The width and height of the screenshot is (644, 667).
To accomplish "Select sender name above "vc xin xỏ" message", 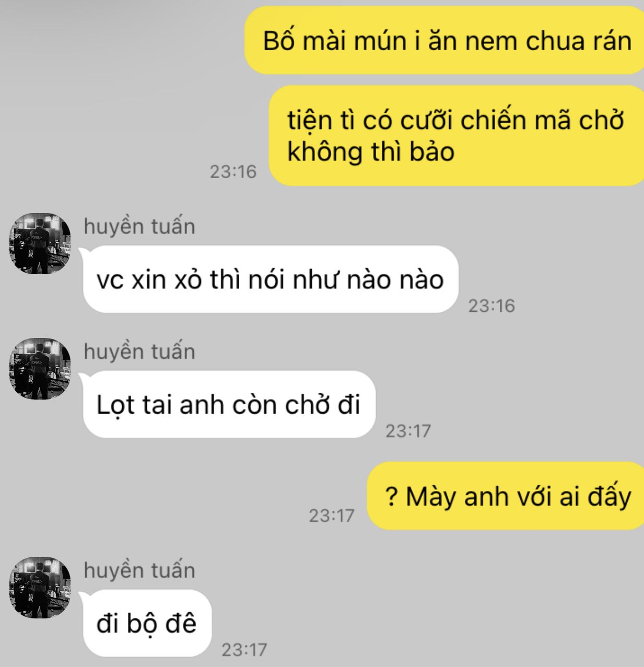I will pyautogui.click(x=139, y=226).
